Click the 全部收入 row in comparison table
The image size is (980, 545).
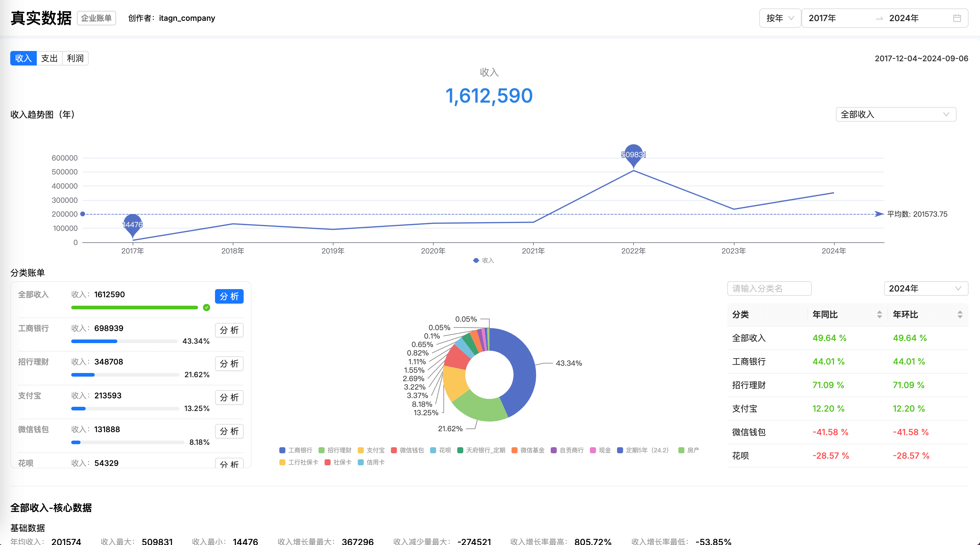[x=848, y=338]
